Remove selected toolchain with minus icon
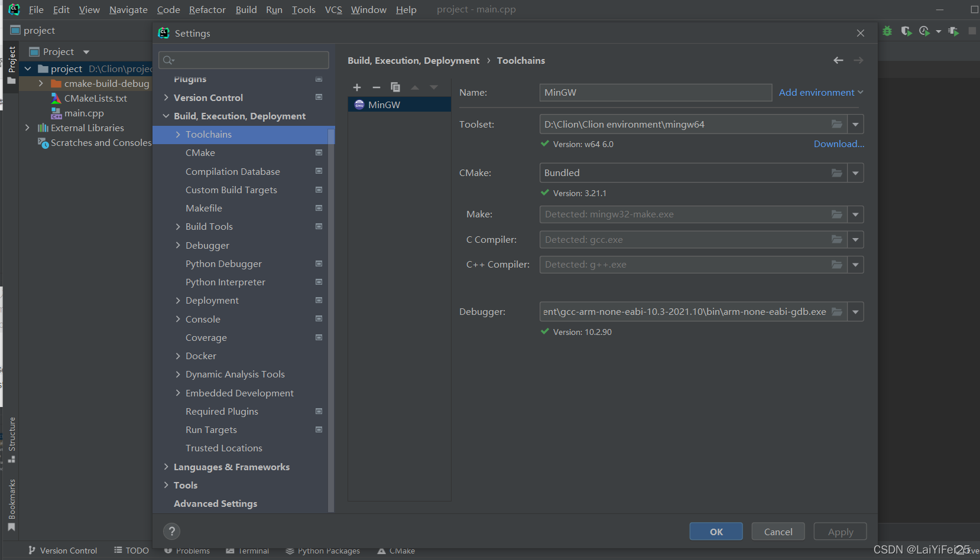The width and height of the screenshot is (980, 560). [x=377, y=87]
